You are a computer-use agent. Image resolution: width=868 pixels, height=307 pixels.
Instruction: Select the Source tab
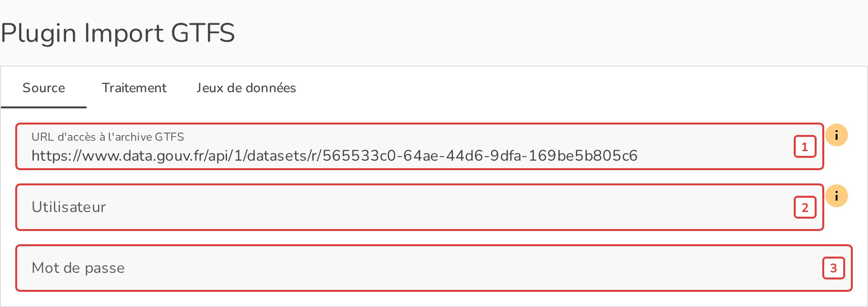[44, 88]
